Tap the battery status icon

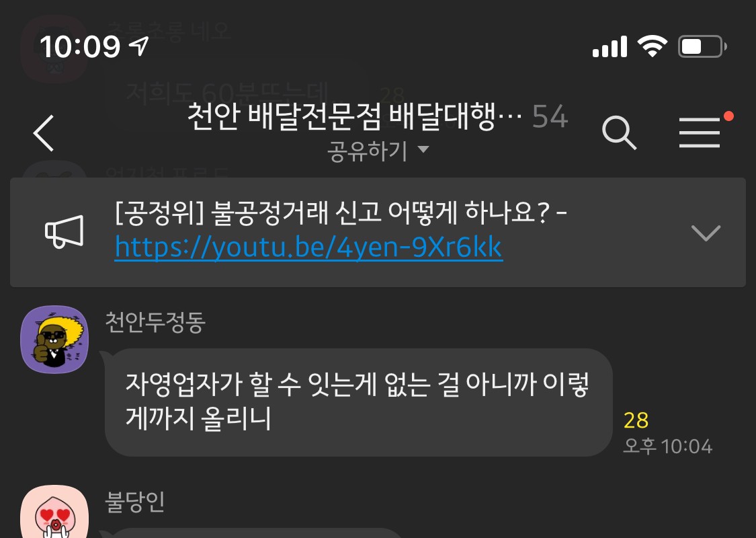pyautogui.click(x=702, y=47)
